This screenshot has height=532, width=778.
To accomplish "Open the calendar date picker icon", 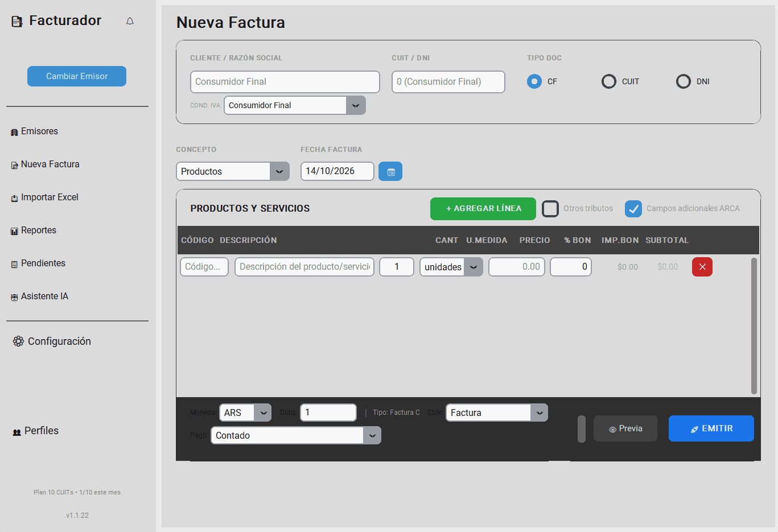I will [x=390, y=171].
